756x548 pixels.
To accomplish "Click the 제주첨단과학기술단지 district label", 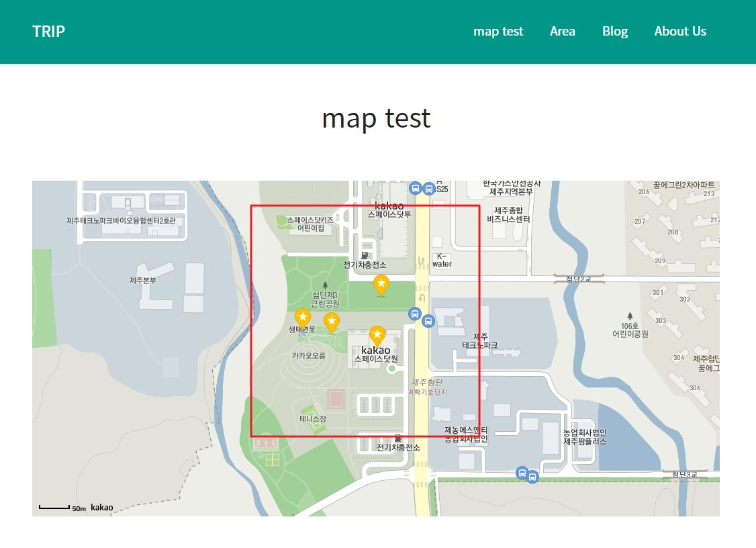I will tap(427, 387).
